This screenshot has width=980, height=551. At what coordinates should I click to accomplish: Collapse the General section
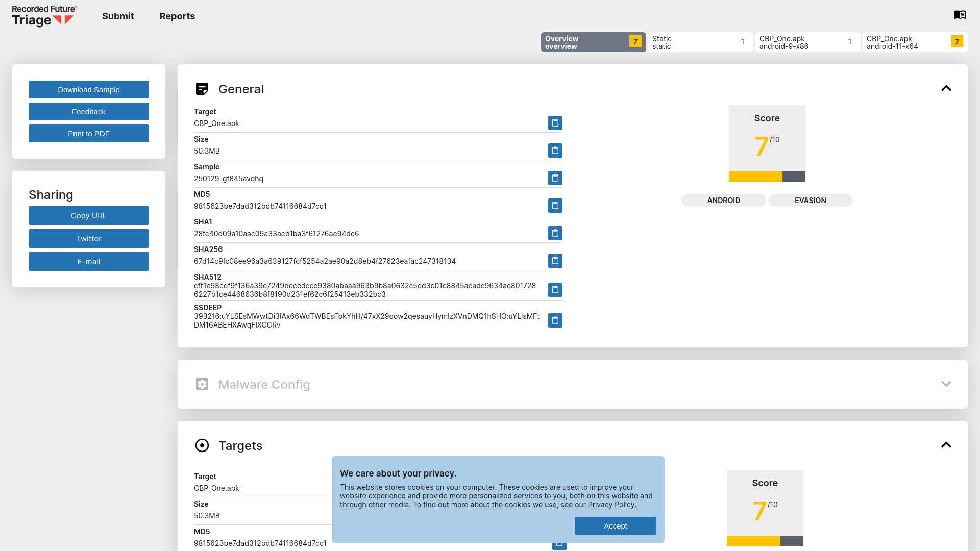[x=946, y=88]
